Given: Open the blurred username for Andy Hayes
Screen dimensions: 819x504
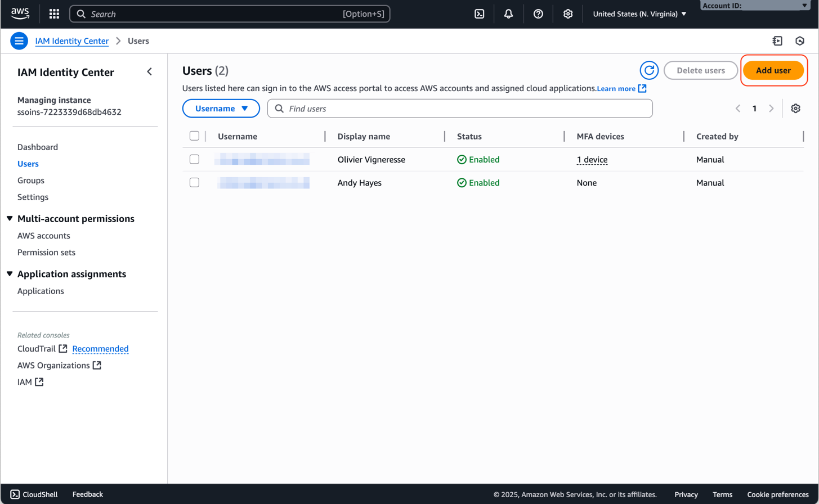Looking at the screenshot, I should click(x=262, y=183).
